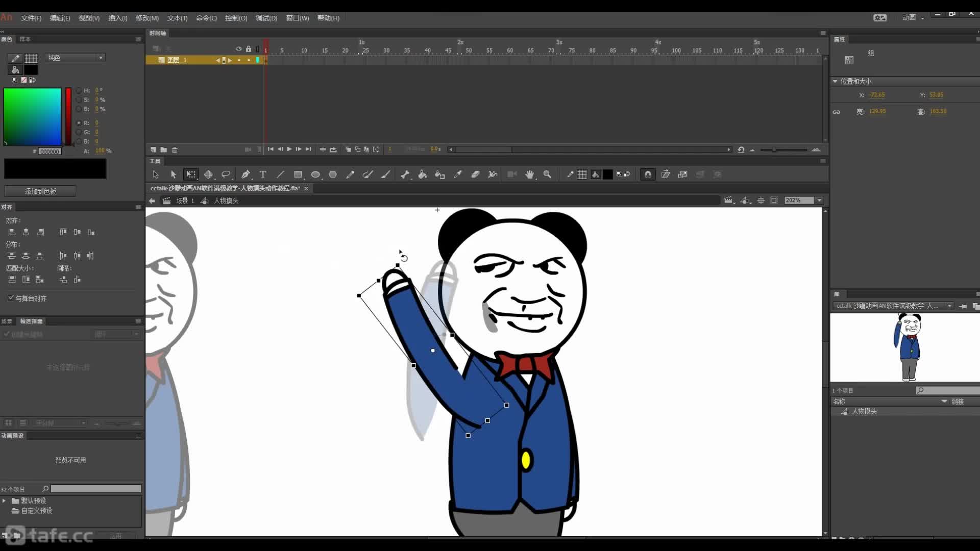This screenshot has width=980, height=551.
Task: Click the 场景 1 breadcrumb link
Action: (x=185, y=201)
